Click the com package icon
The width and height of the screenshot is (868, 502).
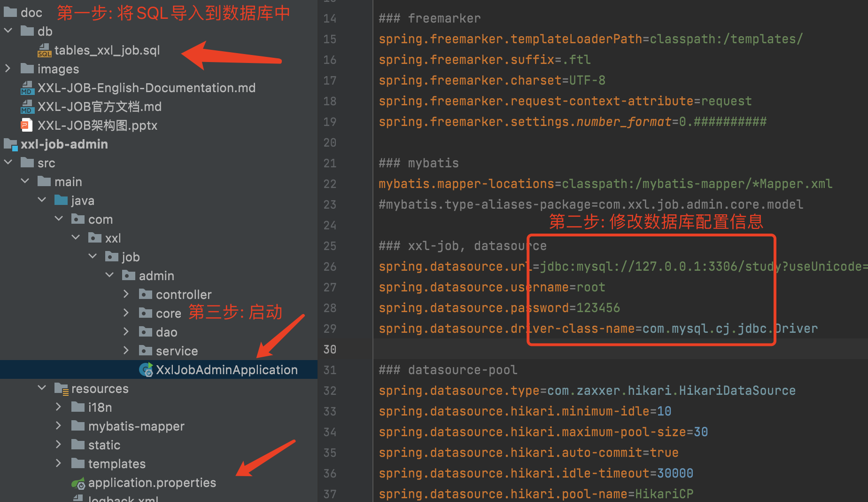point(78,219)
